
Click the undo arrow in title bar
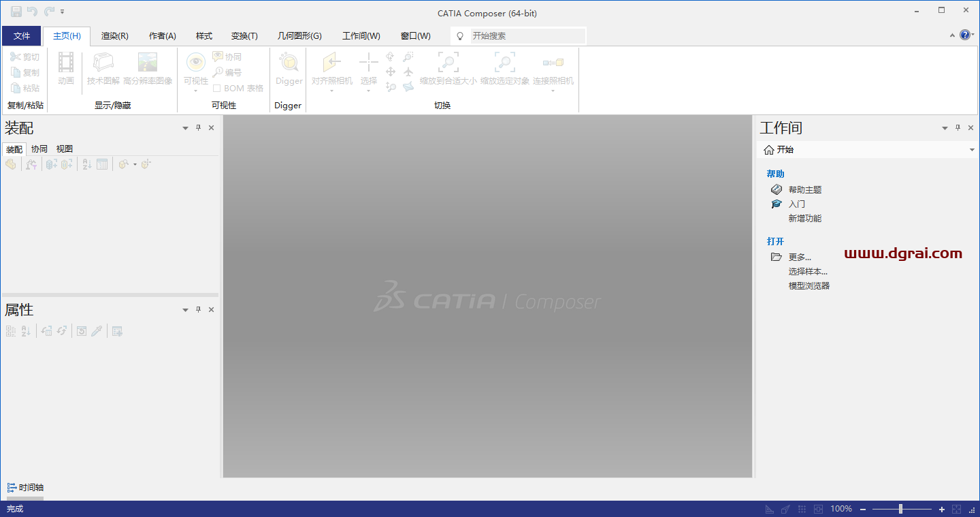[32, 12]
